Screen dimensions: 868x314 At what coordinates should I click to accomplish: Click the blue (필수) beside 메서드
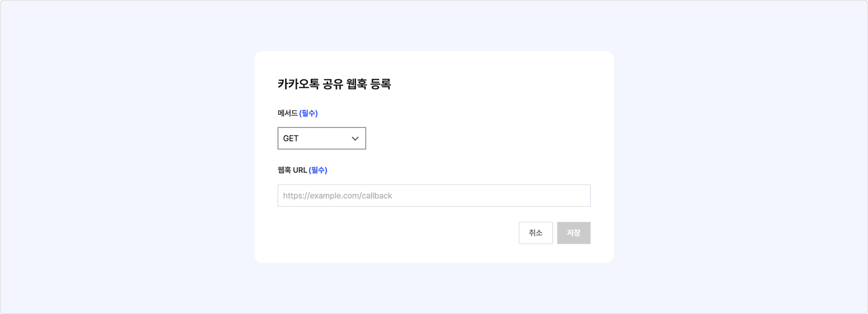click(x=308, y=113)
